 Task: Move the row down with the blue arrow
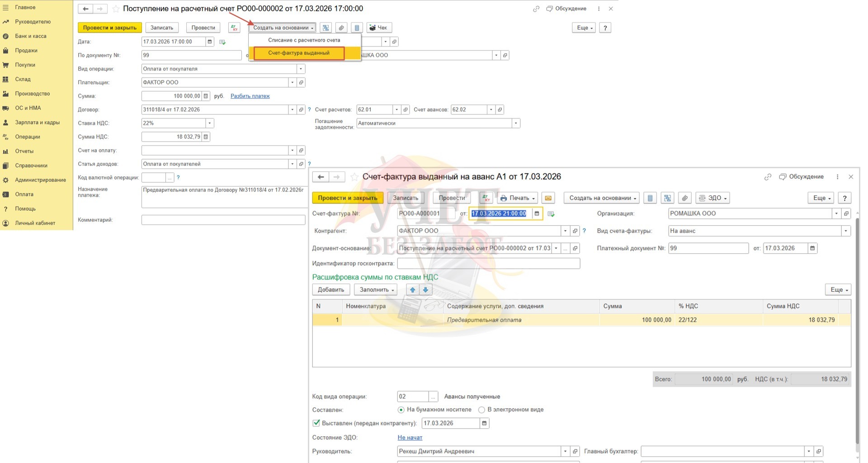[425, 290]
